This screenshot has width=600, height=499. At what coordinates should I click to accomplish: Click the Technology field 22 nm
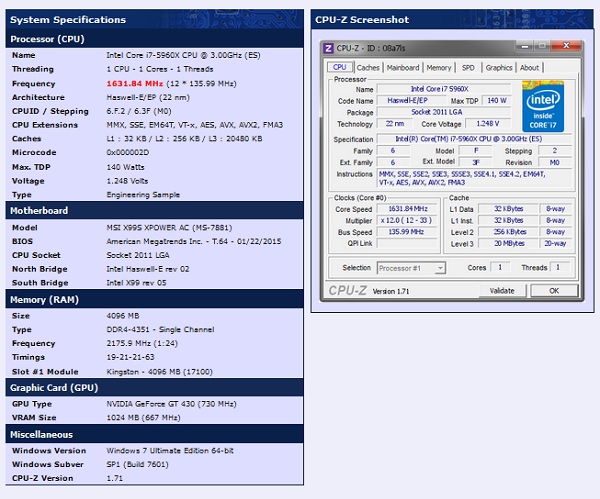394,124
